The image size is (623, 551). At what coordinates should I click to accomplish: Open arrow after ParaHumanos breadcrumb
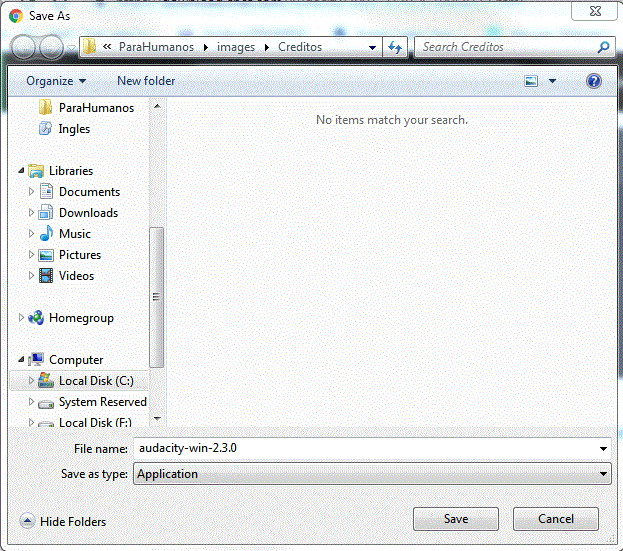206,47
